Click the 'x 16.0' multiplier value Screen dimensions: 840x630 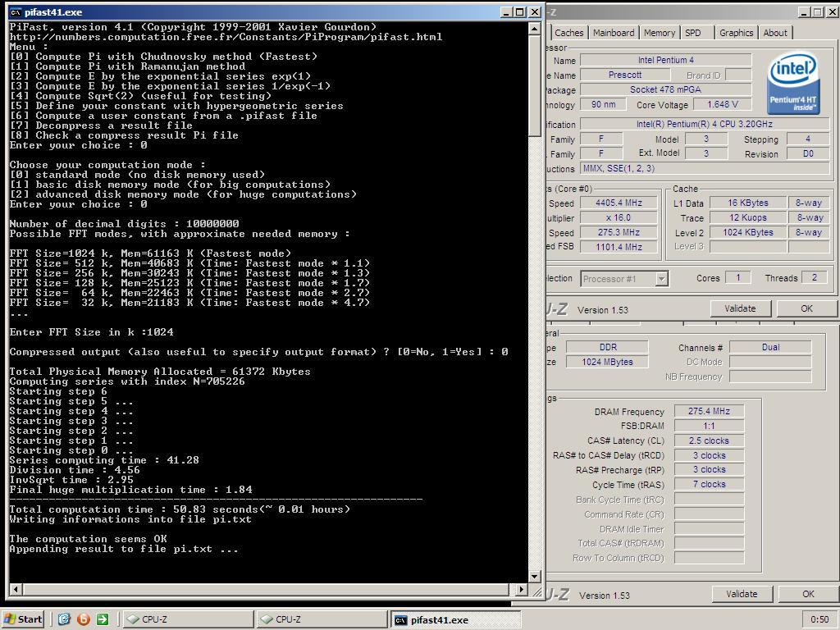[x=619, y=217]
